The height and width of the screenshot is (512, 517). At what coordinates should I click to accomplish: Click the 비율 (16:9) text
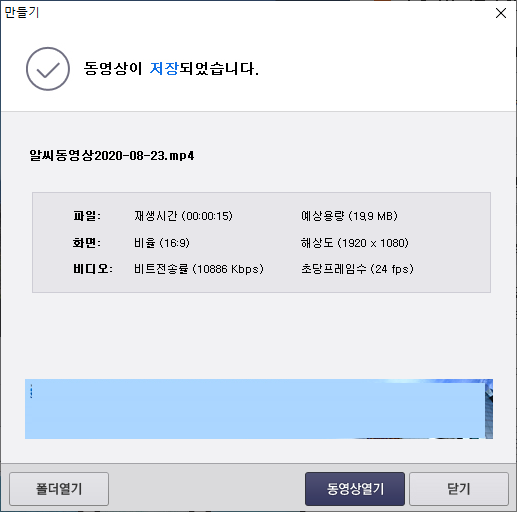(x=162, y=243)
